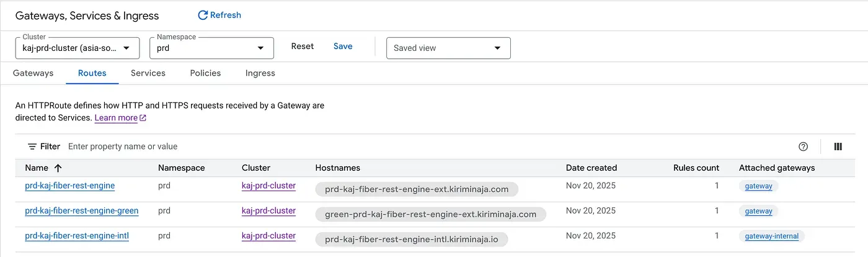Viewport: 868px width, 257px height.
Task: Open the Policies tab
Action: tap(205, 73)
